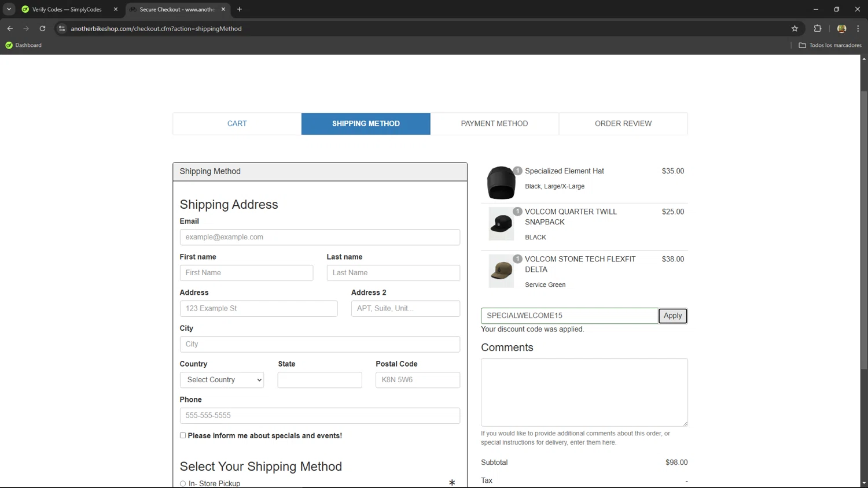Focus the Phone number field

coord(320,416)
